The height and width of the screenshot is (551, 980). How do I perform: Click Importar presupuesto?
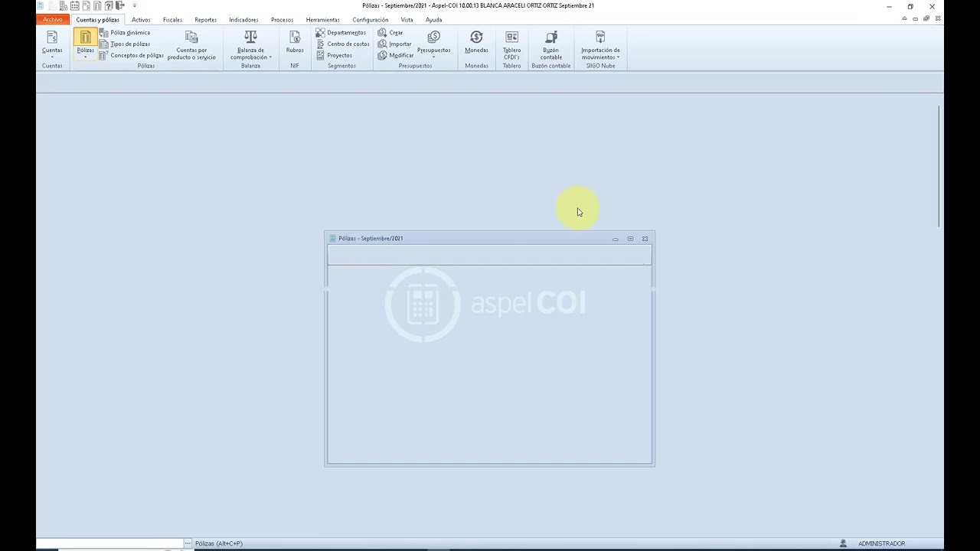coord(394,44)
